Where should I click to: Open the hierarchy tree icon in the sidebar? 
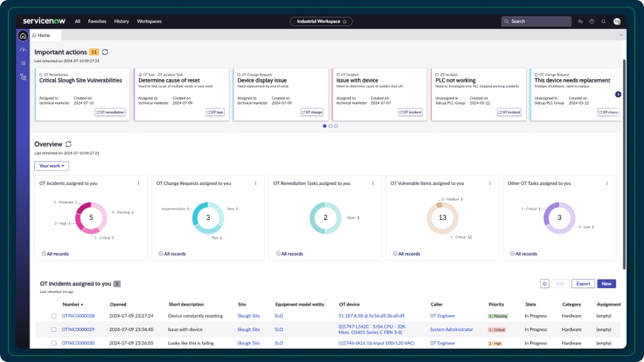(23, 77)
